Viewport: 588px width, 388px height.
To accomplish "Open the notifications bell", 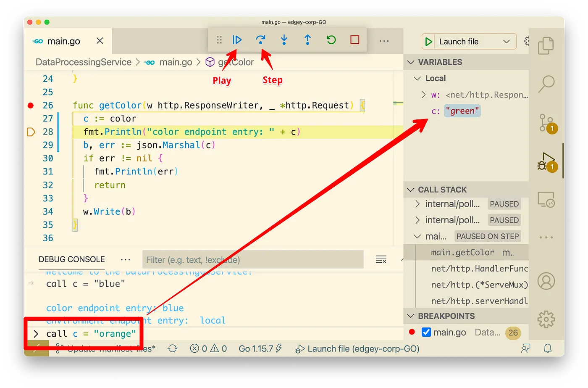I will pos(548,348).
